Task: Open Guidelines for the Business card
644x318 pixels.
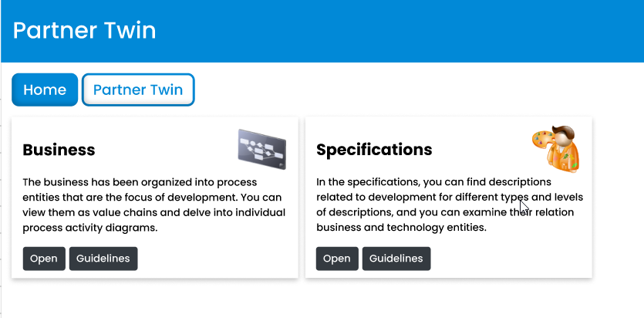Action: click(103, 259)
